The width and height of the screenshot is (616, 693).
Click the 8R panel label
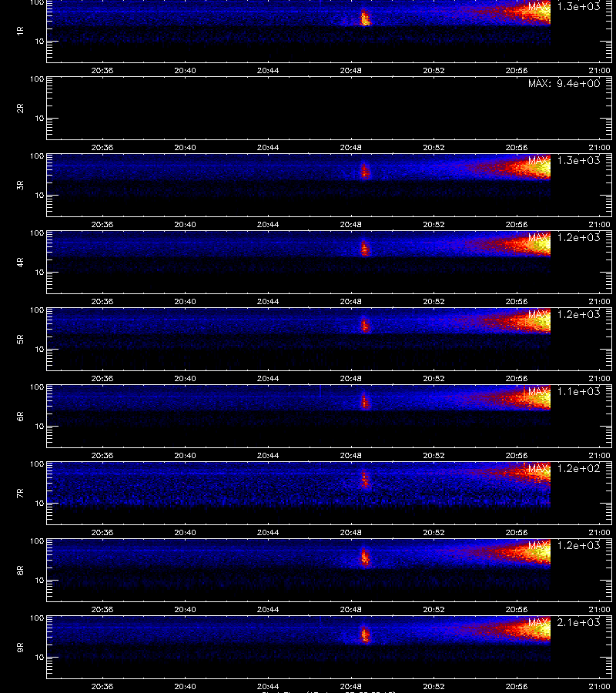[x=20, y=570]
